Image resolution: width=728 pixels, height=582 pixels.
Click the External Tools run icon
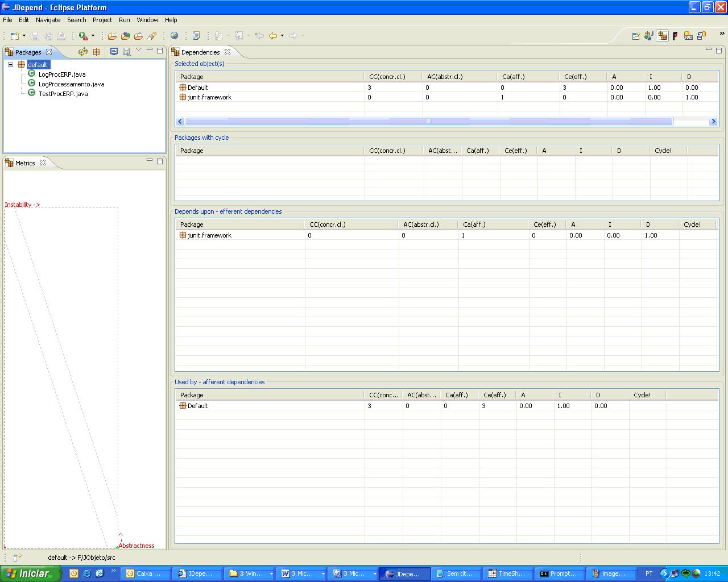point(84,36)
